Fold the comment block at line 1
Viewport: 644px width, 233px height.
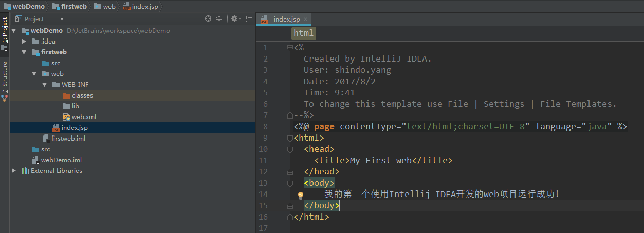(290, 48)
